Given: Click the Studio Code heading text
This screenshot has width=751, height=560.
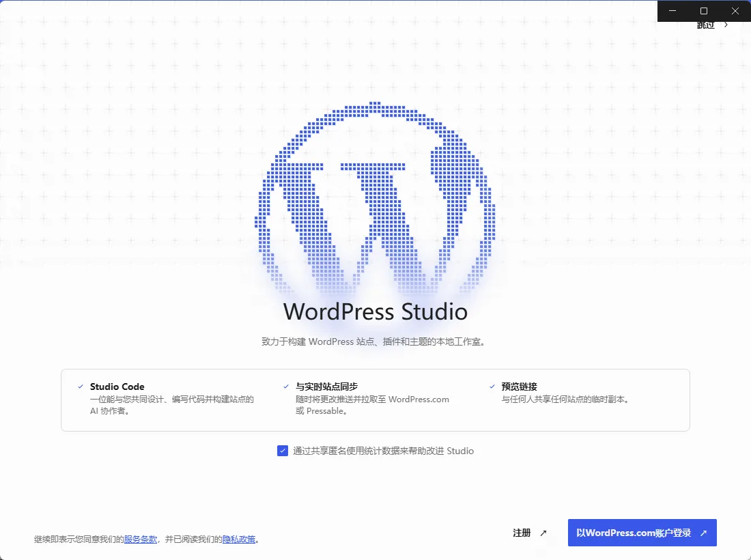Looking at the screenshot, I should point(117,387).
